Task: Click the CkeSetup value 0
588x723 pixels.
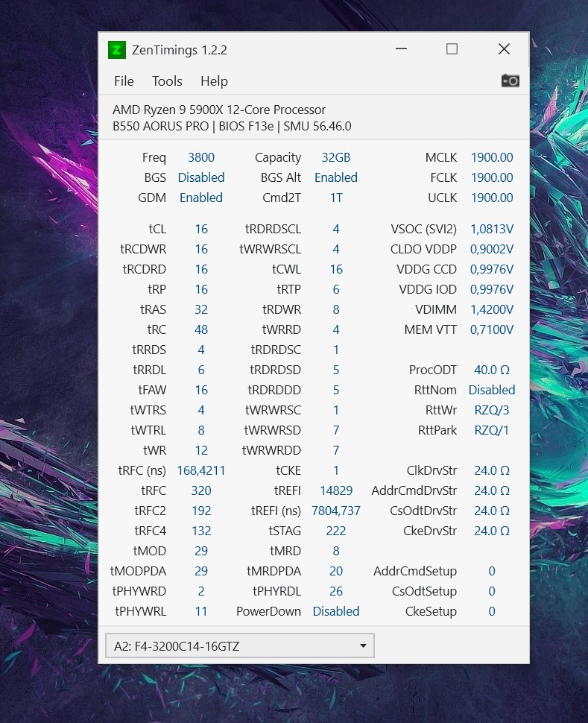Action: point(492,611)
